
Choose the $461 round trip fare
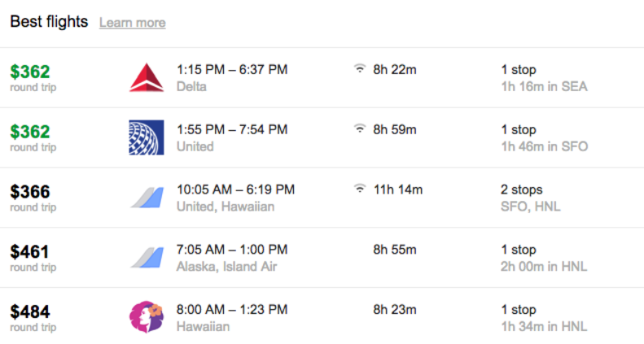tap(29, 251)
